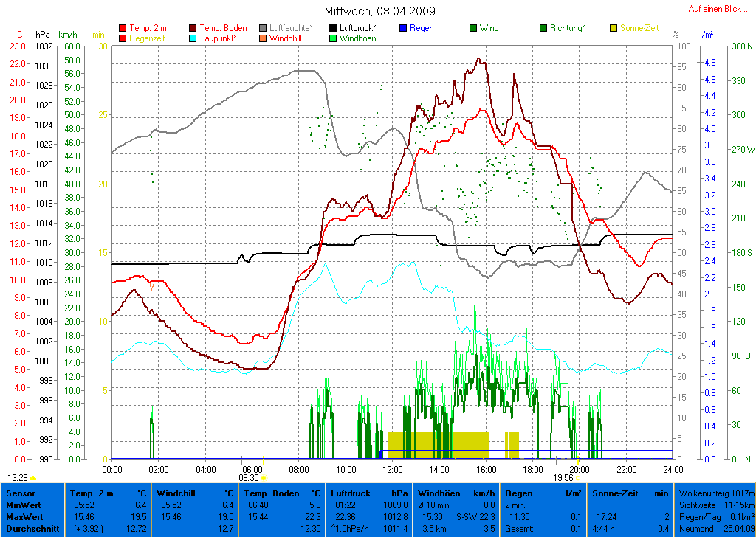Click the black Luftdruck legend square
756x537 pixels.
334,28
